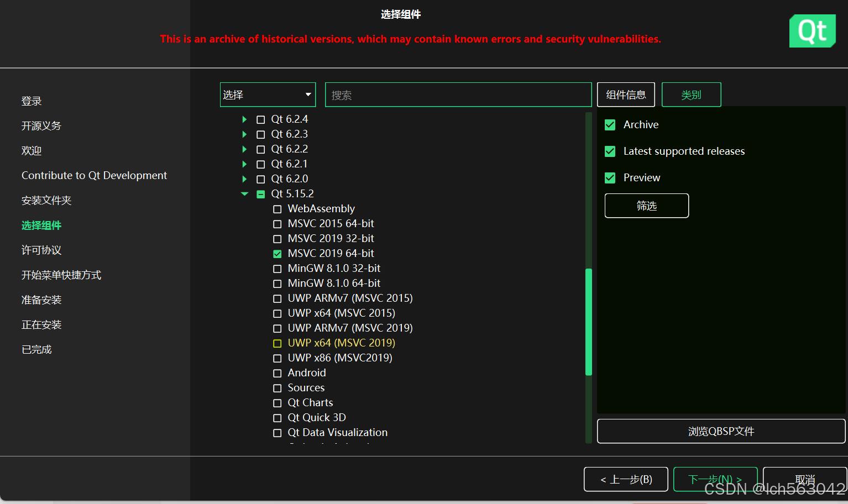Click the 浏览QBSP文件 button

(x=721, y=431)
